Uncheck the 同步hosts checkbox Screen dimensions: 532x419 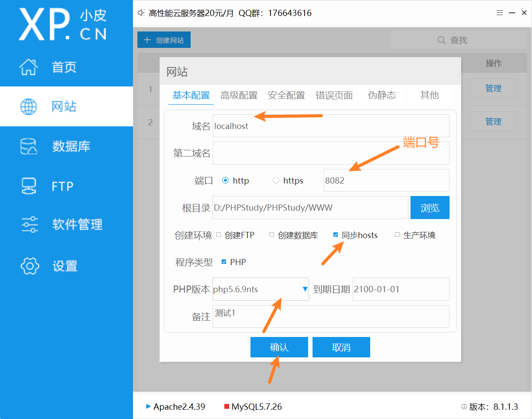click(336, 235)
